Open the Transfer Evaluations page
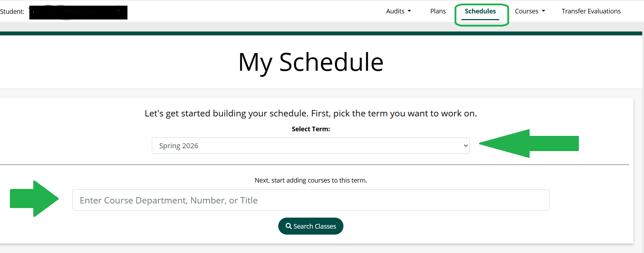Screen dimensions: 644x253 pos(591,11)
